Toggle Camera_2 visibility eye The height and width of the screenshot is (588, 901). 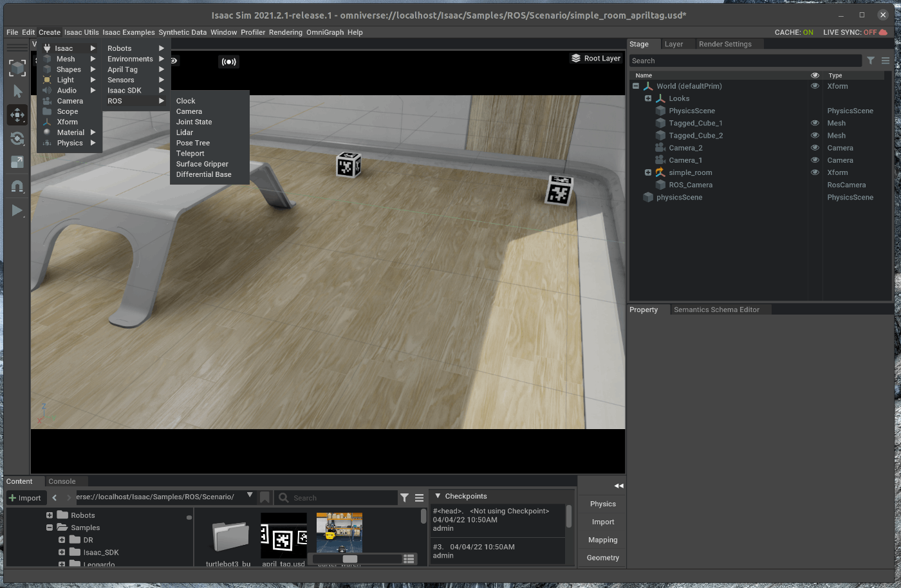(x=815, y=148)
